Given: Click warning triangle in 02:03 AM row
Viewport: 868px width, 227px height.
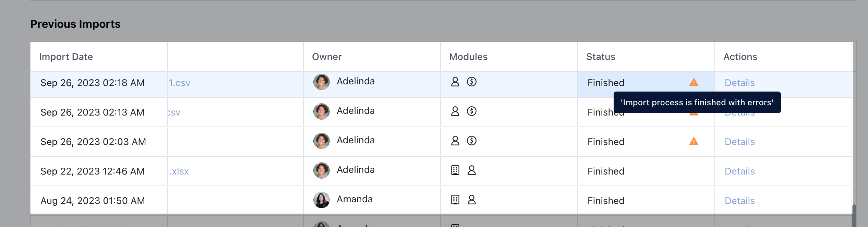Looking at the screenshot, I should tap(694, 141).
